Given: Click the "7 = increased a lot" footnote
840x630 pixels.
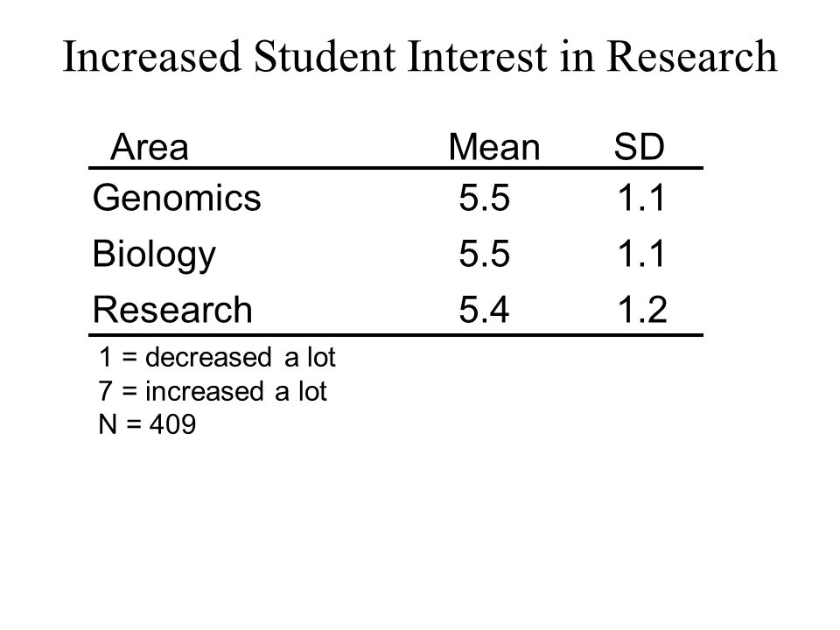Looking at the screenshot, I should (212, 391).
